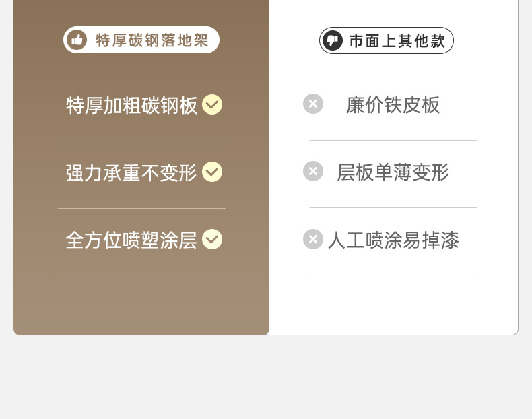Click the 层板单薄变形 text
Screen dimensions: 532x419
coord(393,172)
